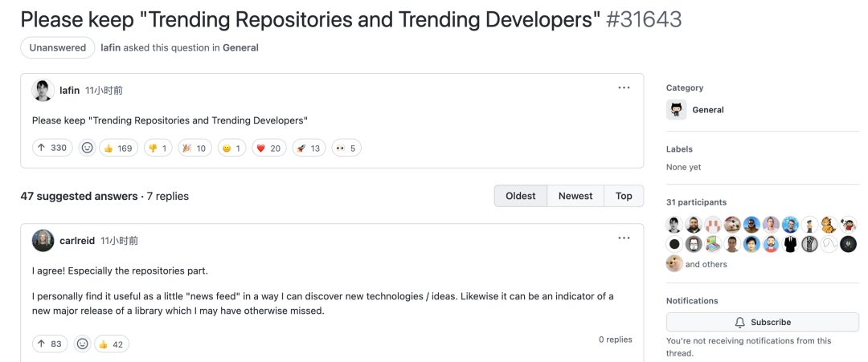The height and width of the screenshot is (362, 868).
Task: Sort answers by Oldest
Action: [520, 196]
